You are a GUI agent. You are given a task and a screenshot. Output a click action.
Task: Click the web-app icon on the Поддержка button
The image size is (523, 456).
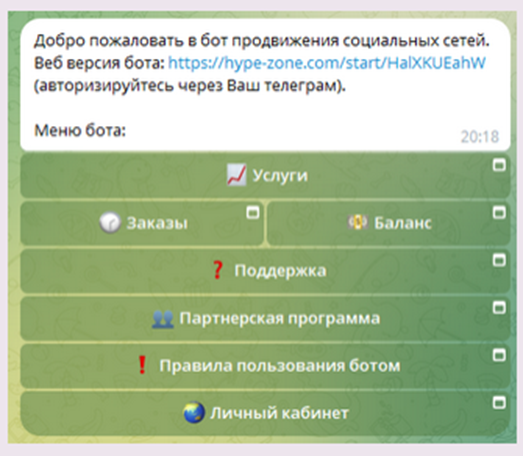[x=499, y=261]
